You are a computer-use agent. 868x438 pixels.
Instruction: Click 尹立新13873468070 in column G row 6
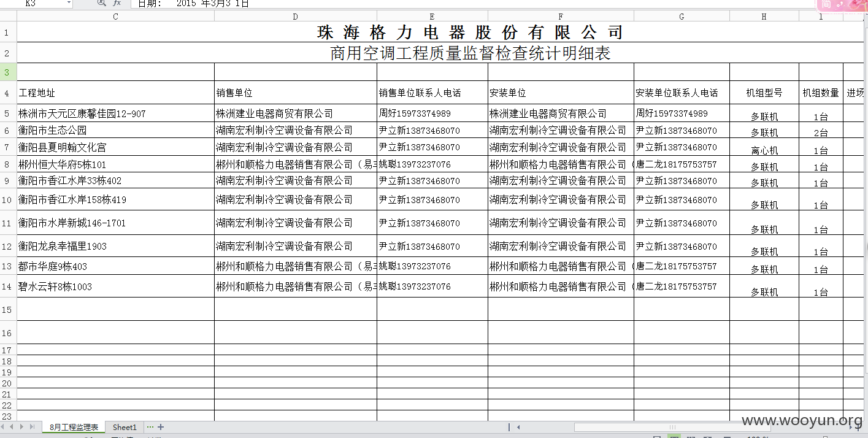tap(682, 130)
